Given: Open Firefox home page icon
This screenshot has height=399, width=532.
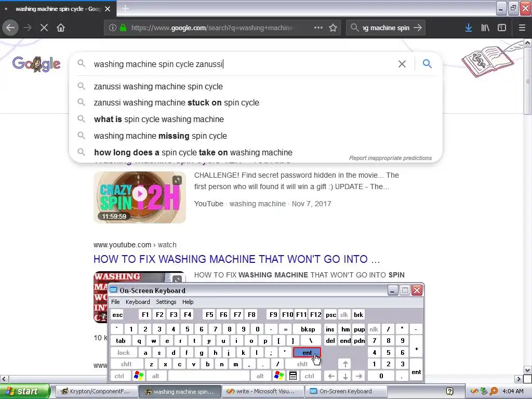Looking at the screenshot, I should coord(61,28).
